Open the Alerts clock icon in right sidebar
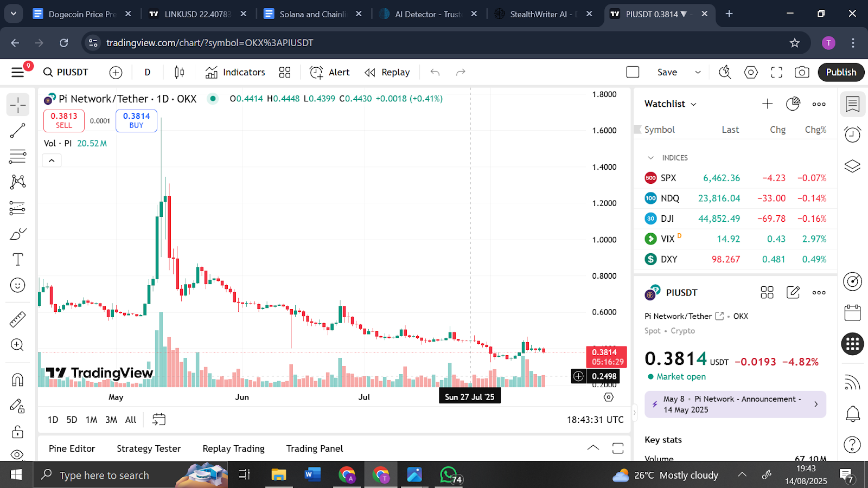868x488 pixels. 852,134
